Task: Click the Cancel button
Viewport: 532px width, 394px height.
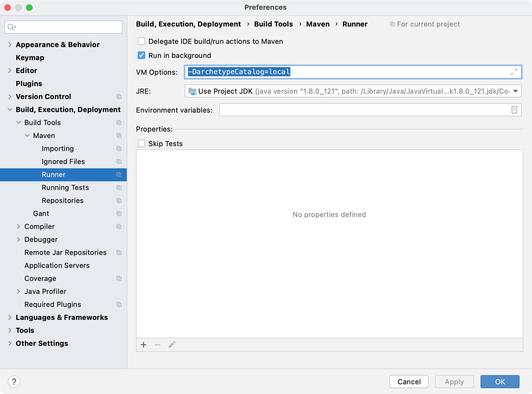Action: (409, 382)
